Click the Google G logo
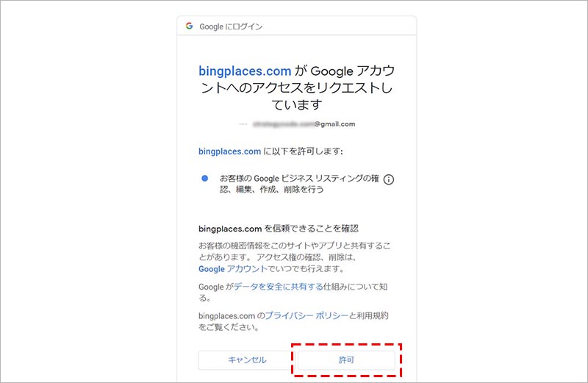588x383 pixels. [x=189, y=26]
